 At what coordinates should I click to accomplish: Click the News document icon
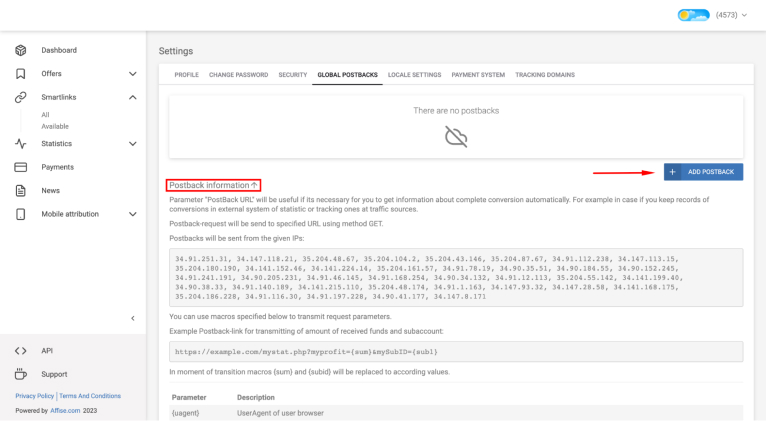20,191
